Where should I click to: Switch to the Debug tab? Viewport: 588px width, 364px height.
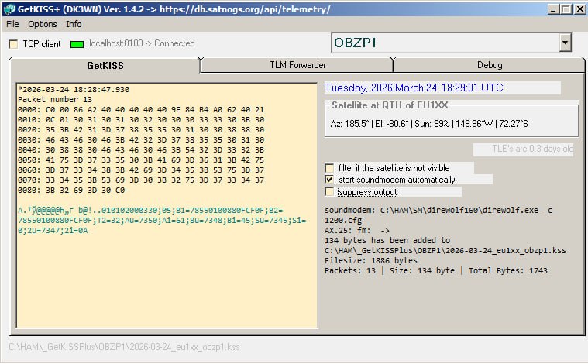(489, 65)
